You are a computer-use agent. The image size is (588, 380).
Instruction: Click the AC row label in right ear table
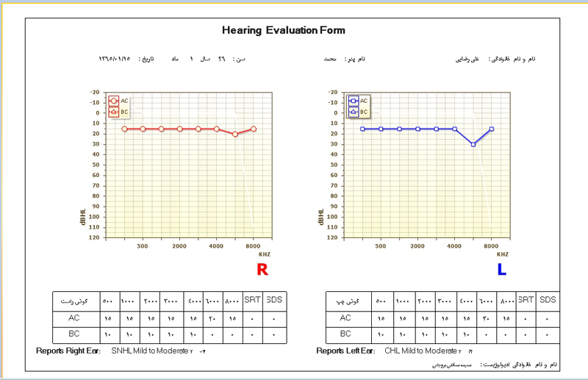coord(74,318)
